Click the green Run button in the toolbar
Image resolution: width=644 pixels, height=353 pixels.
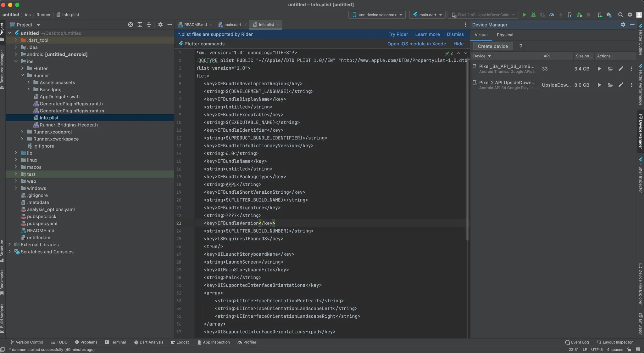point(524,15)
